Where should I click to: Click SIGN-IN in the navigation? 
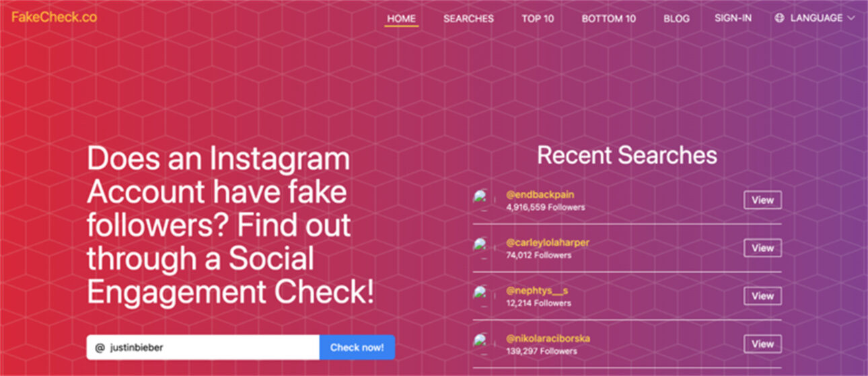[733, 18]
